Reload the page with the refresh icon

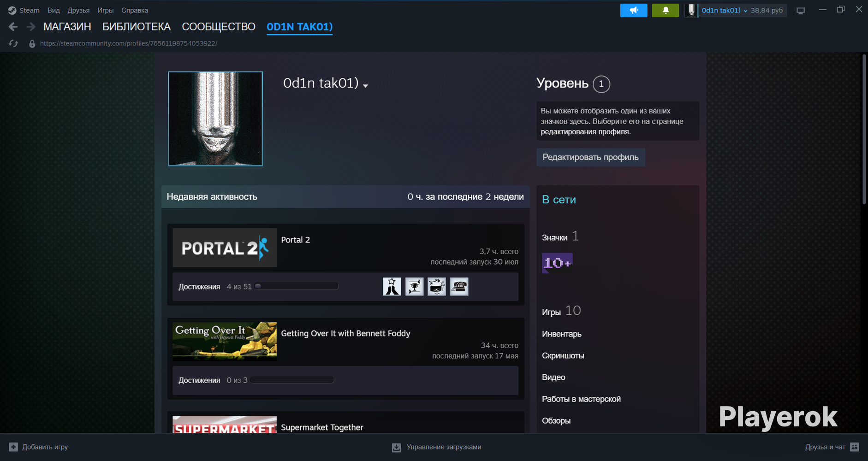(13, 43)
